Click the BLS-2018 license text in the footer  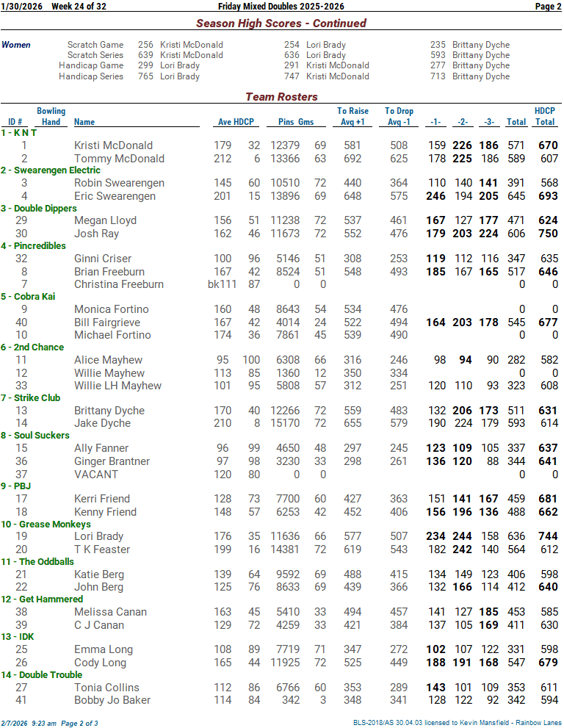click(457, 724)
